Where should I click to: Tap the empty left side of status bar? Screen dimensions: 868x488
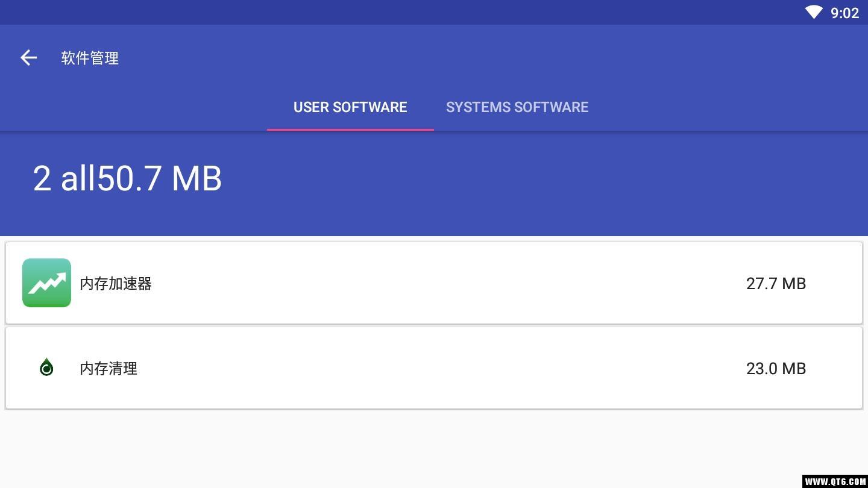coord(241,12)
